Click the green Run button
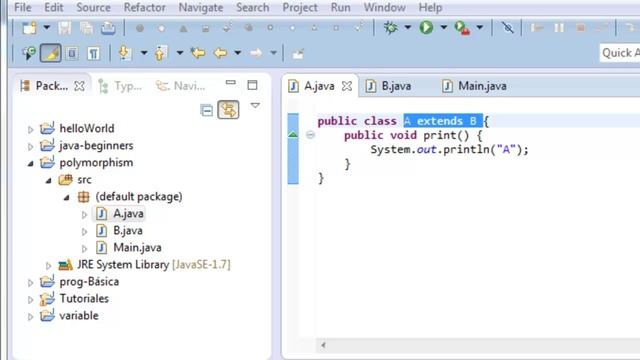The image size is (640, 360). pyautogui.click(x=426, y=27)
